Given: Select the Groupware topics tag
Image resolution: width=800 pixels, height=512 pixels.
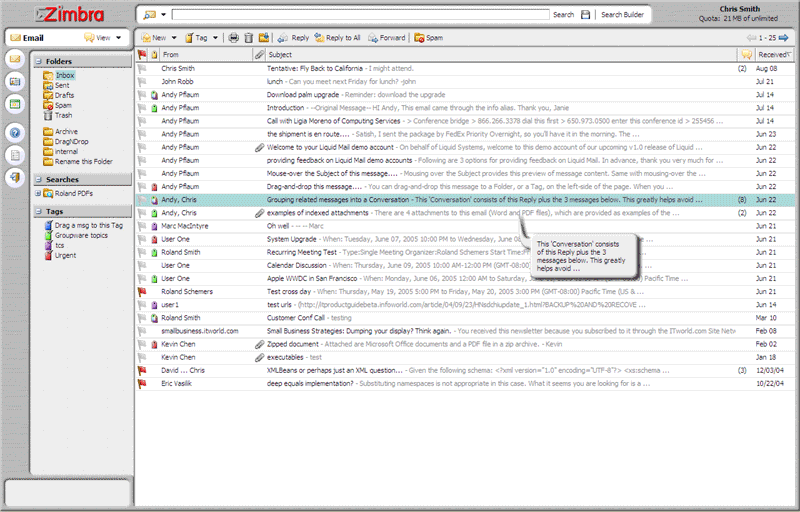Looking at the screenshot, I should (81, 236).
